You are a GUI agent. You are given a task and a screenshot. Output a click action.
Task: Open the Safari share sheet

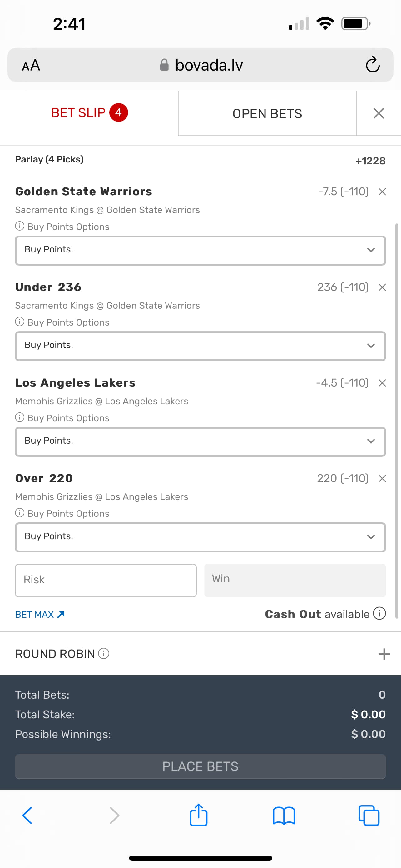coord(199,816)
